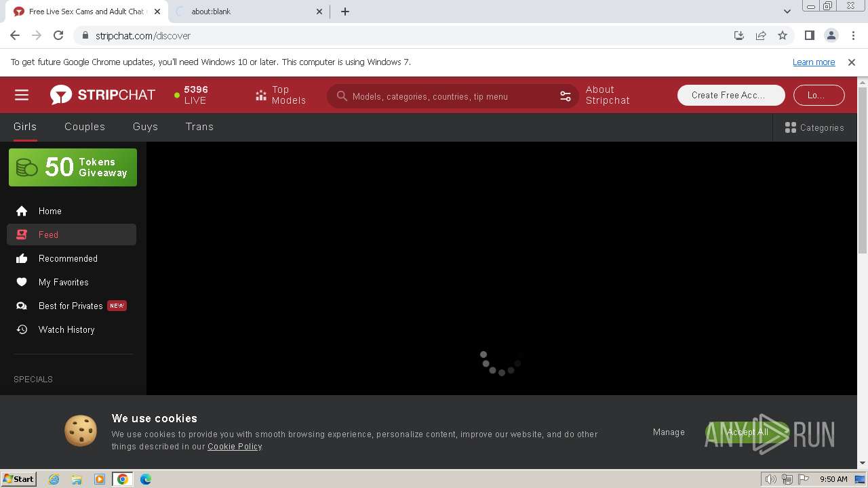Click the search filter settings icon
The width and height of the screenshot is (868, 488).
566,96
